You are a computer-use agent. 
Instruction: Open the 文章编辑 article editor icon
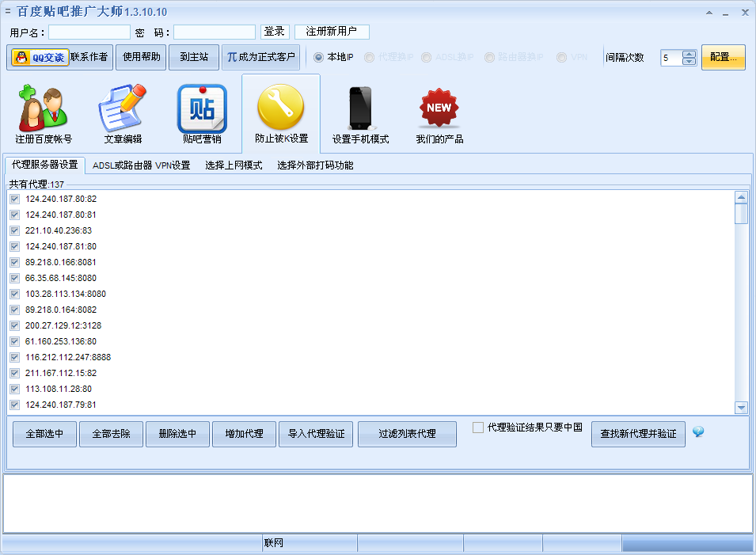pyautogui.click(x=123, y=109)
